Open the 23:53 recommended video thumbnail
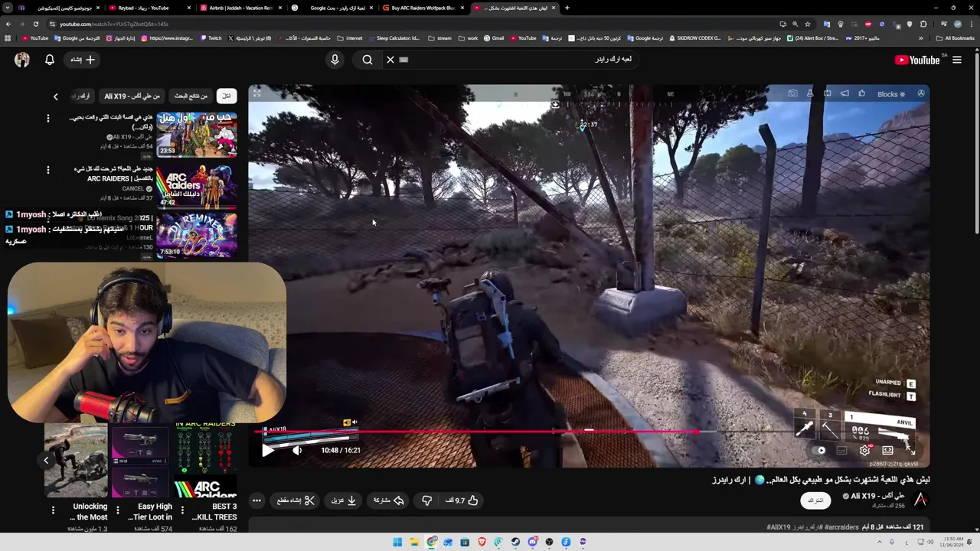 (x=197, y=135)
